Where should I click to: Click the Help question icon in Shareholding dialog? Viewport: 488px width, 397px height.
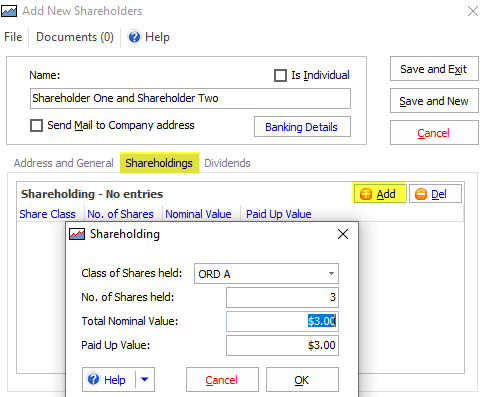(93, 379)
